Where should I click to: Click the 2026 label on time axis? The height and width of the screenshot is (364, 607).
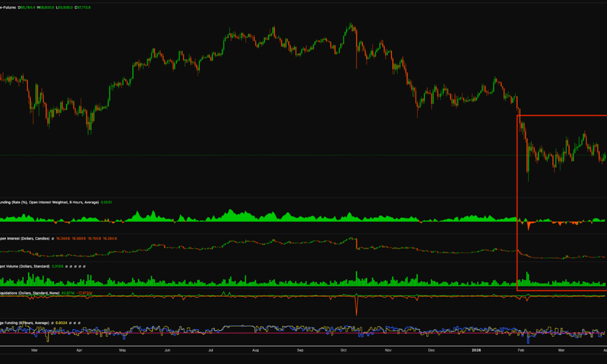[476, 351]
